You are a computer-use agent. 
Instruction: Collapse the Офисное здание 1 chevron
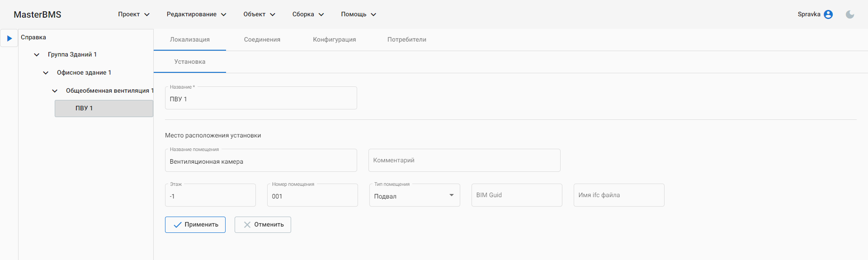pos(46,73)
